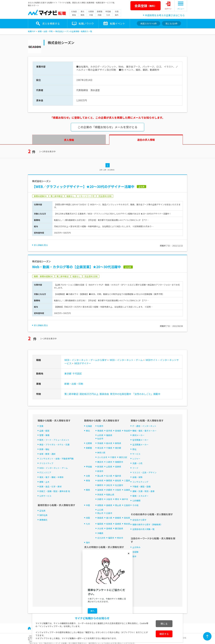The width and height of the screenshot is (215, 644).
Task: Click the 千代田区 work location link
Action: click(77, 373)
